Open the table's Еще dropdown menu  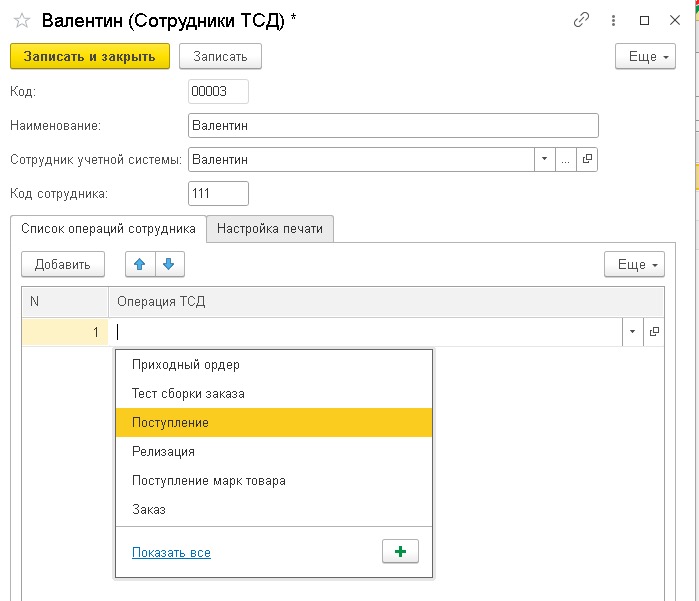[x=634, y=264]
